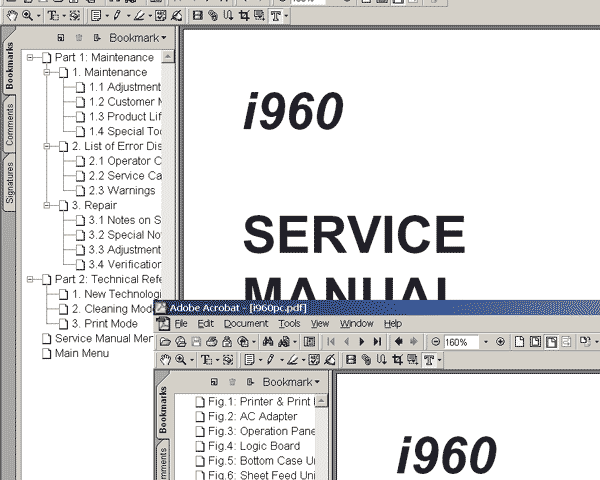
Task: Click Find binoculars icon in i960pc.pdf window
Action: pos(267,341)
